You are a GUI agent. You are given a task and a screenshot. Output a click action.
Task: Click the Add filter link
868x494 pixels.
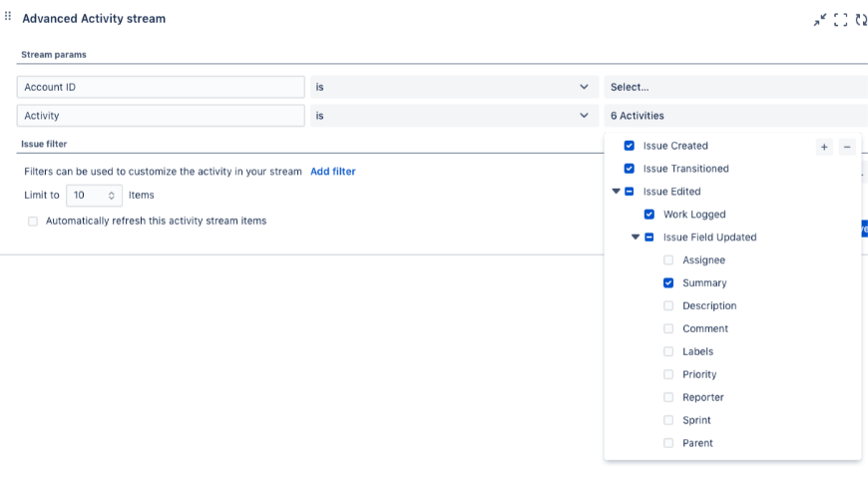click(x=332, y=172)
